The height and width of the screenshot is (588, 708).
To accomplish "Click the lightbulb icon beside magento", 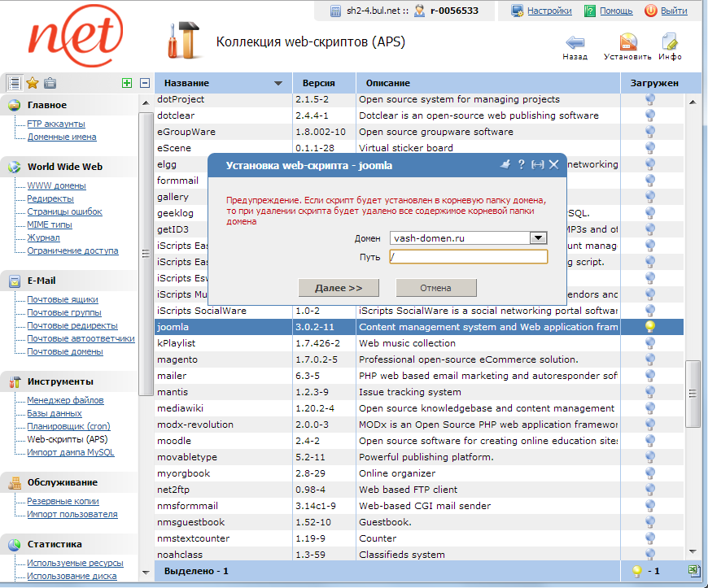I will click(650, 359).
